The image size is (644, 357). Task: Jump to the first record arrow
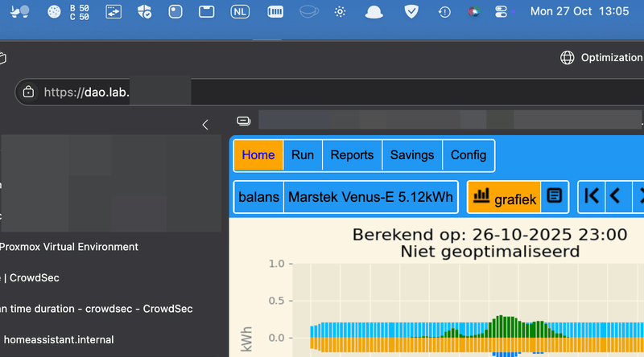(592, 196)
